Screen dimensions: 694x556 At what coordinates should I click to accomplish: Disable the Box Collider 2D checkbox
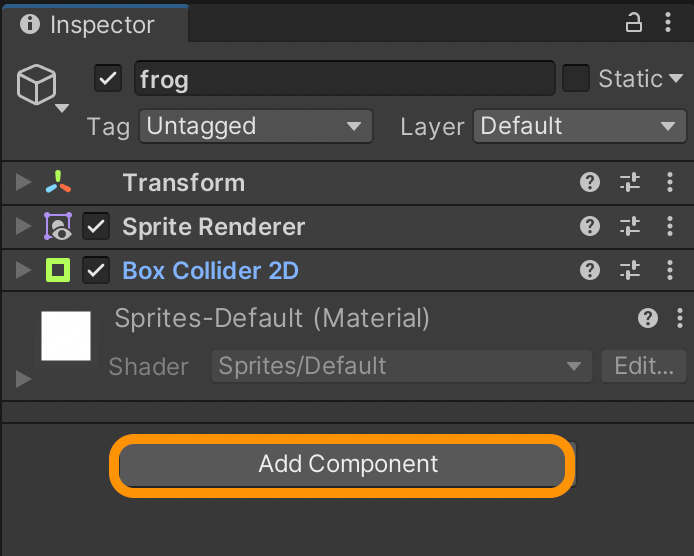(96, 270)
